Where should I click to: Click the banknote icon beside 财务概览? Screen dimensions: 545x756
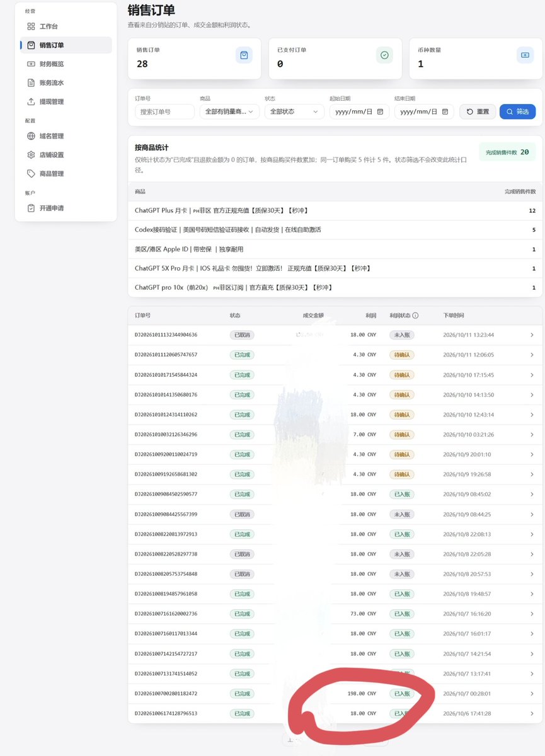coord(31,64)
